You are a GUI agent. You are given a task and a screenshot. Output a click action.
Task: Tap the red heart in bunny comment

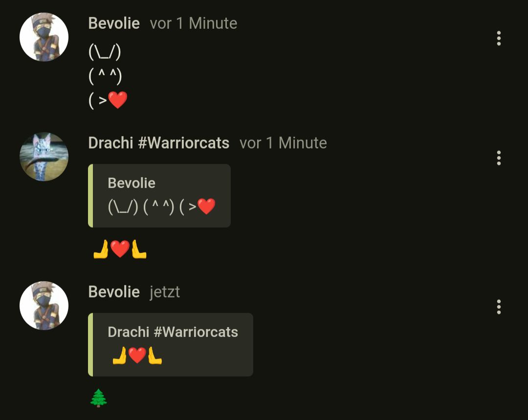coord(118,100)
